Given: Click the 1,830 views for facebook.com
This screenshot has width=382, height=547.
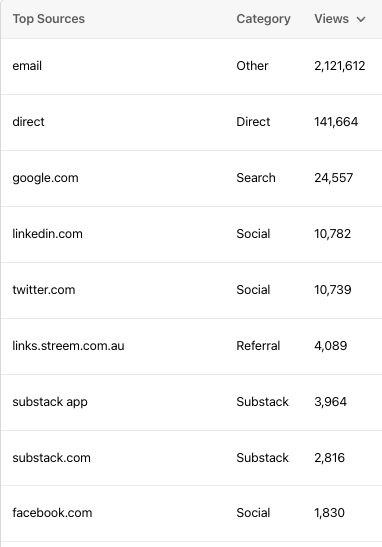Looking at the screenshot, I should pyautogui.click(x=329, y=513).
